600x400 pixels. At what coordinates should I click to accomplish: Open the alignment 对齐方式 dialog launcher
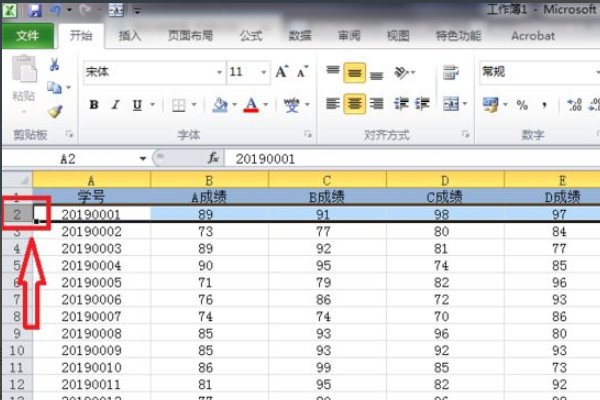tap(465, 134)
